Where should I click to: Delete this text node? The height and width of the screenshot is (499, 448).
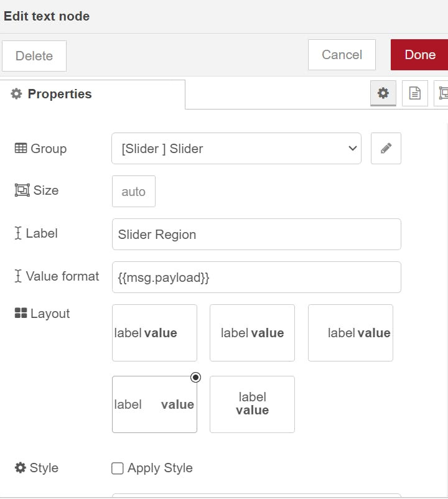pos(34,56)
